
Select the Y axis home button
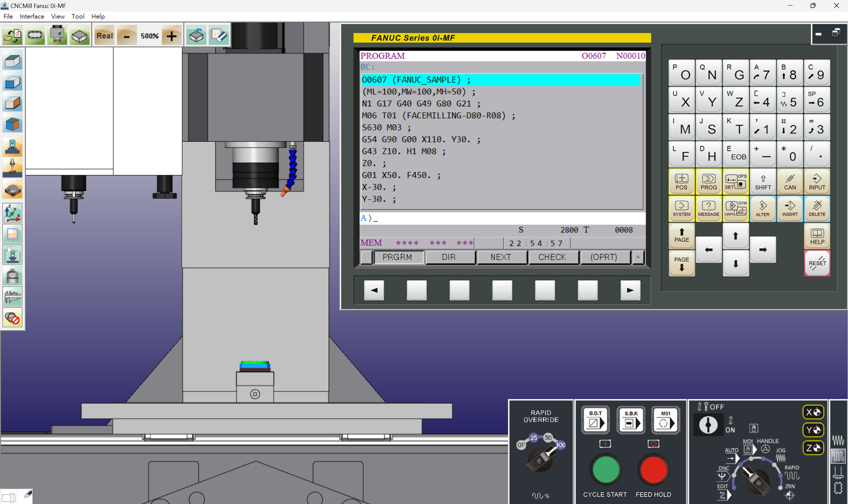tap(813, 430)
